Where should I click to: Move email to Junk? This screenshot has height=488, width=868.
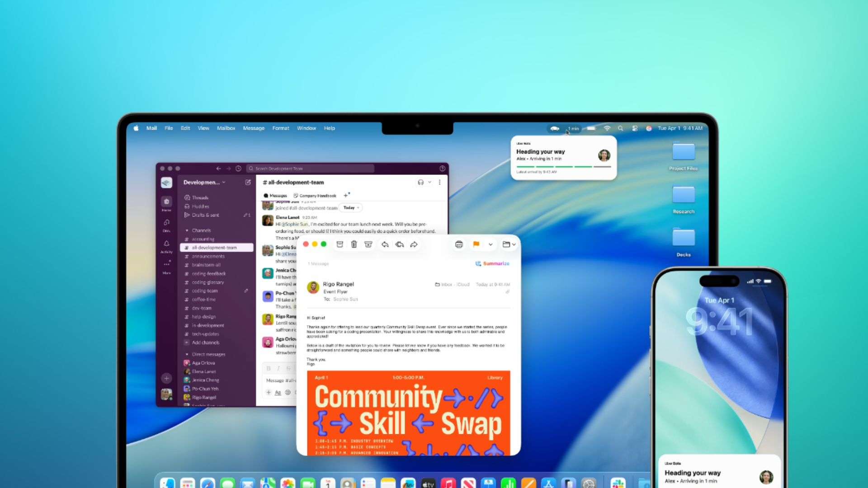pos(368,244)
